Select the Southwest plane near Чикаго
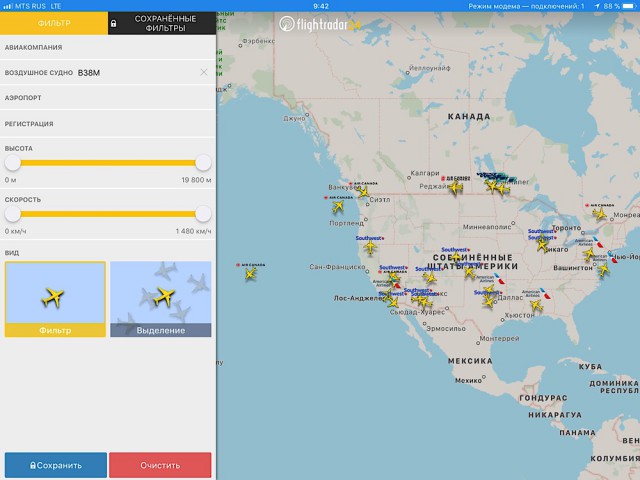The image size is (640, 480). coord(542,245)
